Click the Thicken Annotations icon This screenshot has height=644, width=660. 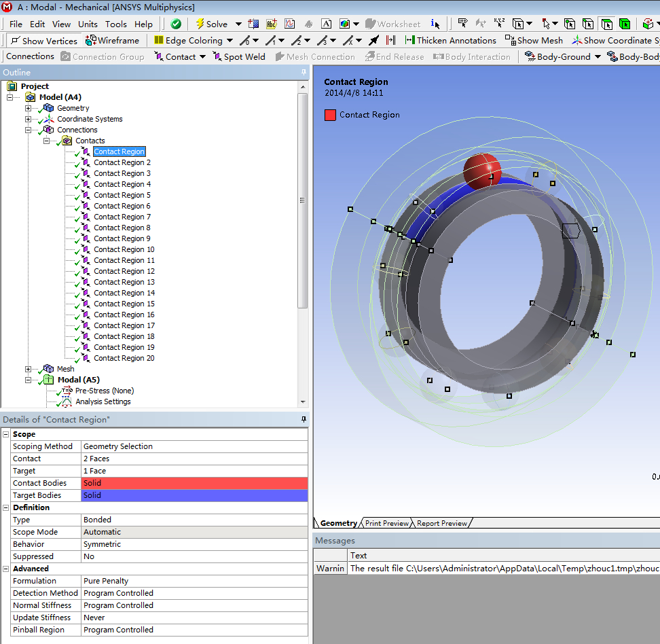pos(410,41)
